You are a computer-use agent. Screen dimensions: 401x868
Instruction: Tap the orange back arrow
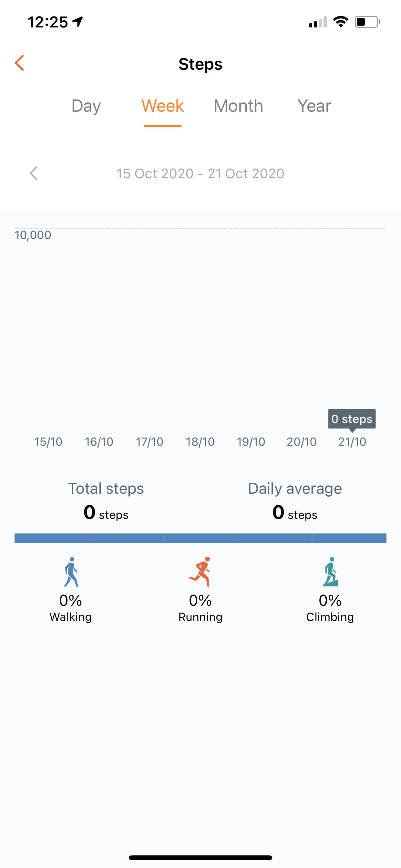[x=20, y=63]
